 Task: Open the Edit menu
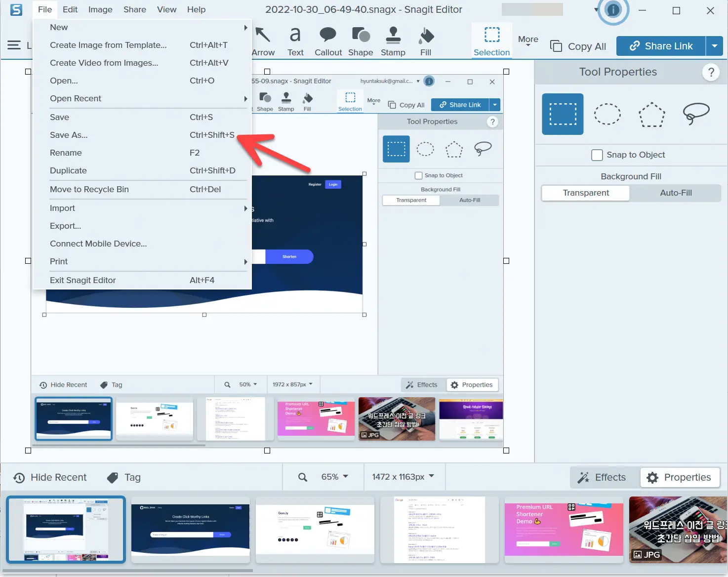pos(70,9)
